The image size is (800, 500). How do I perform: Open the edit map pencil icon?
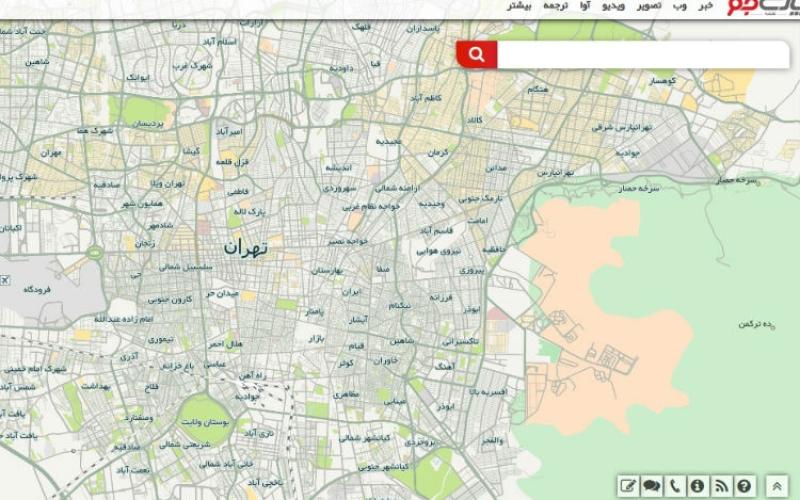point(629,486)
